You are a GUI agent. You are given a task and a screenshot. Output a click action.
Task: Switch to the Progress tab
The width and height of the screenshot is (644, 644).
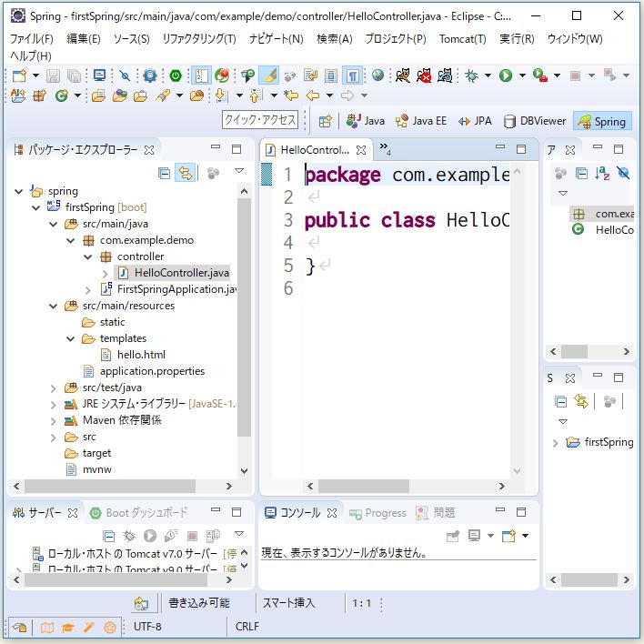[x=377, y=513]
